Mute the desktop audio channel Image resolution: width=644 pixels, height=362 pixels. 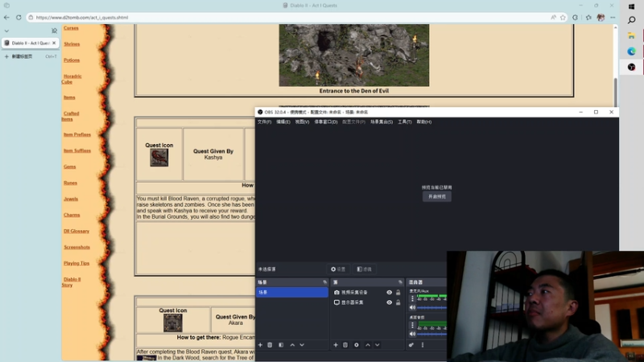tap(412, 334)
